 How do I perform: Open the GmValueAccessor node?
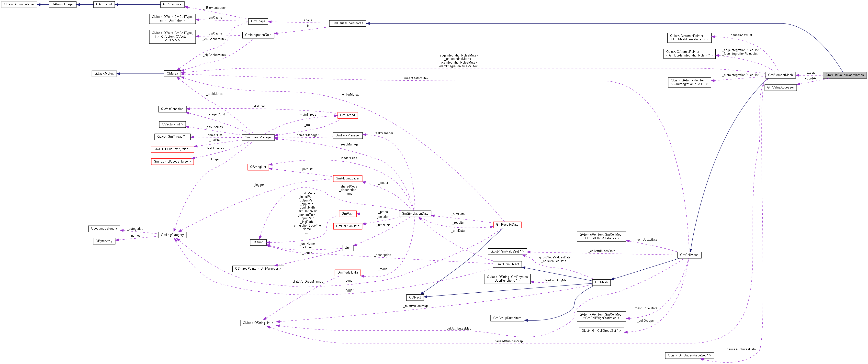pos(780,87)
